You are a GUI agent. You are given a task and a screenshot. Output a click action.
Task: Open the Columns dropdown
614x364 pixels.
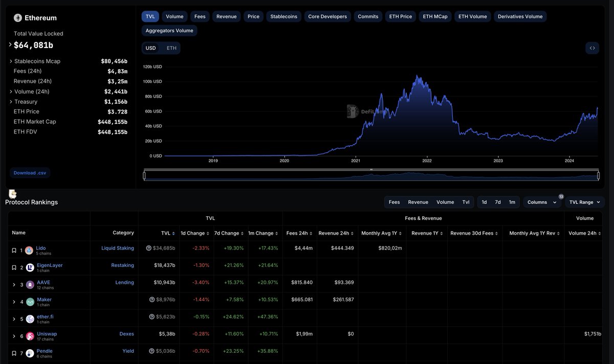coord(542,202)
